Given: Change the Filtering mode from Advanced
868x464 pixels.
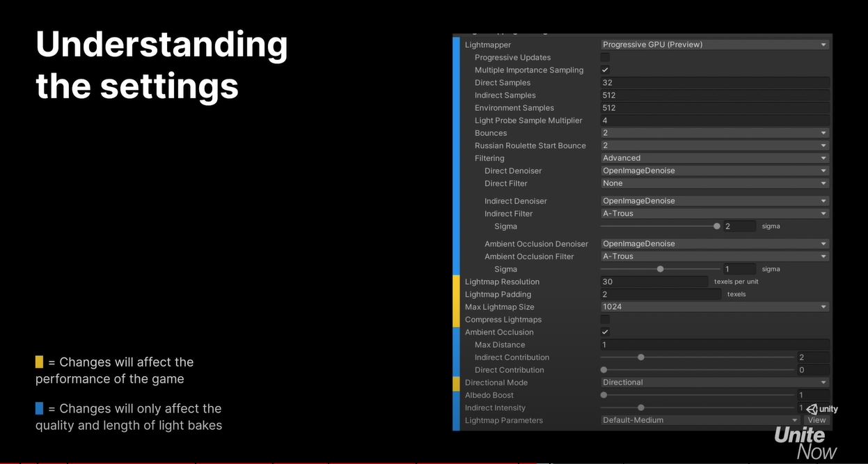Looking at the screenshot, I should (x=713, y=157).
